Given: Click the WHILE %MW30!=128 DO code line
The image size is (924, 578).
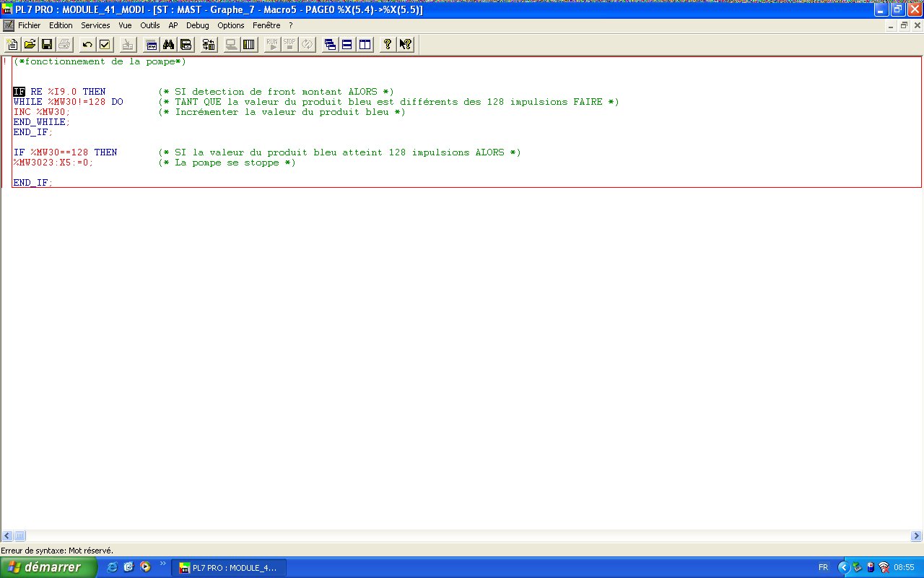Looking at the screenshot, I should click(68, 102).
